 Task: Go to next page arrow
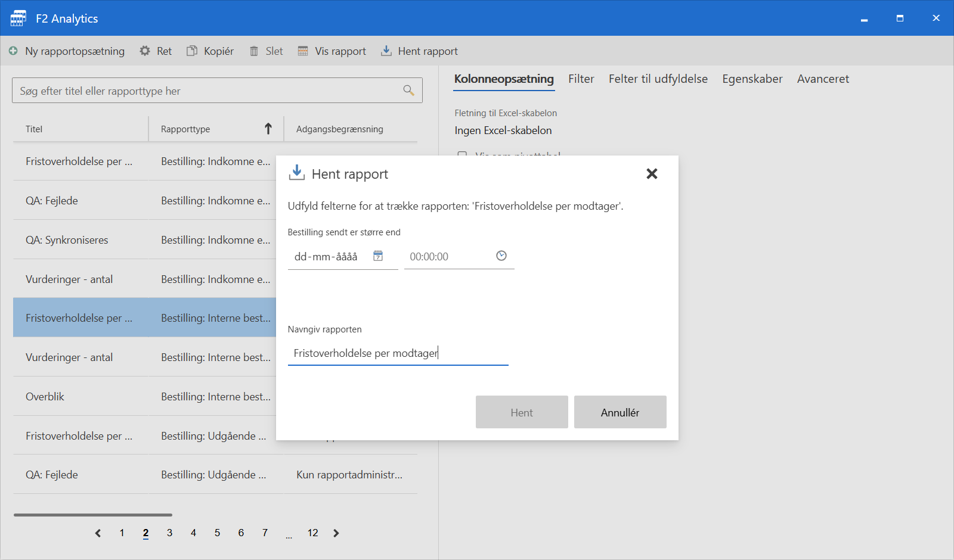point(336,533)
